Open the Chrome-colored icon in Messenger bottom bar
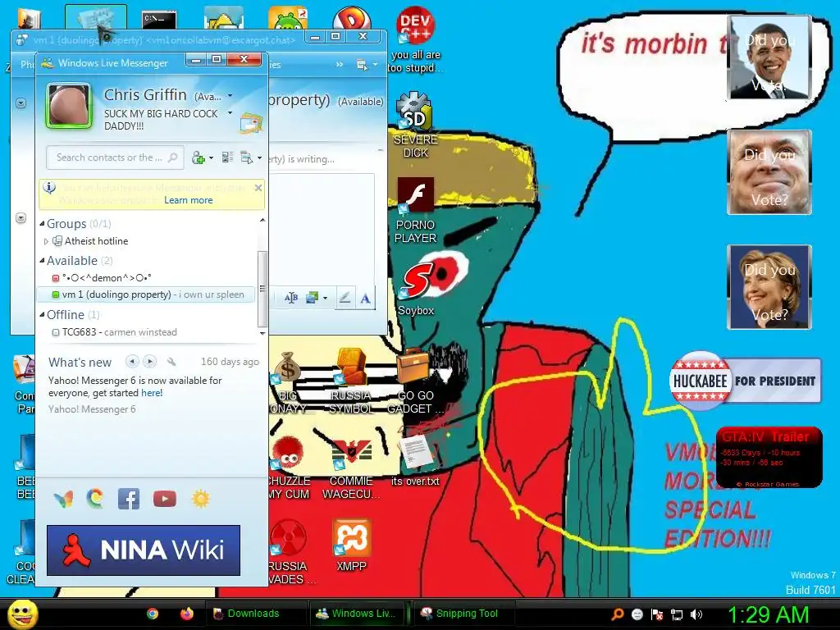This screenshot has height=630, width=840. click(95, 498)
